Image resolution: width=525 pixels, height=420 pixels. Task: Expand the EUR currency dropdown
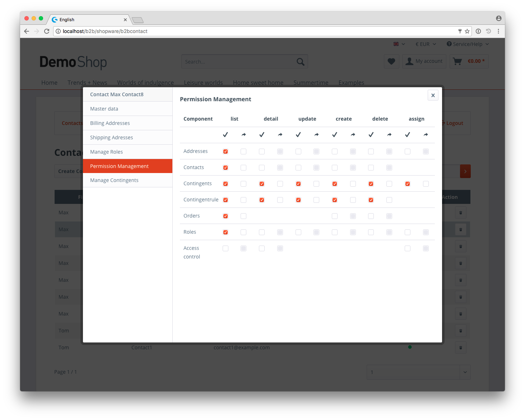(426, 44)
